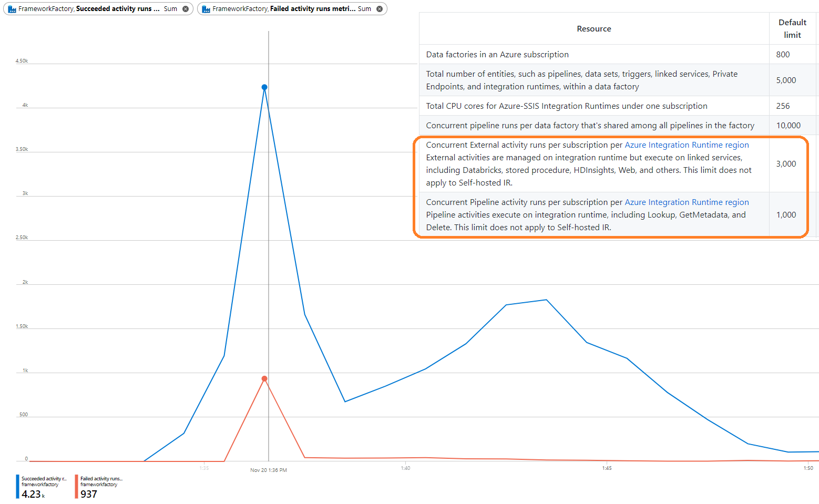This screenshot has width=819, height=504.
Task: Click the Nov 20 1:36 PM time label
Action: tap(268, 470)
